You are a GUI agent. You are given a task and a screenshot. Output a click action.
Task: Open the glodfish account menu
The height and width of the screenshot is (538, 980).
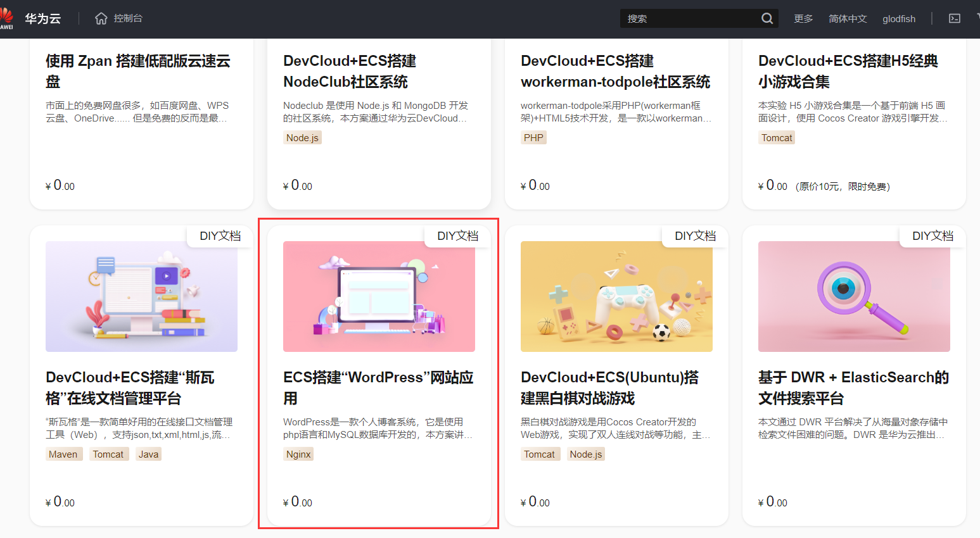(899, 18)
